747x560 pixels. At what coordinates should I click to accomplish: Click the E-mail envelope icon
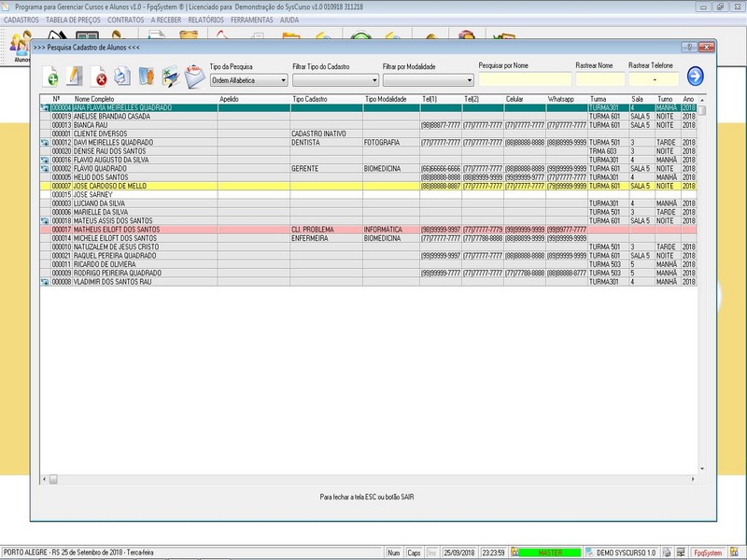coord(194,77)
